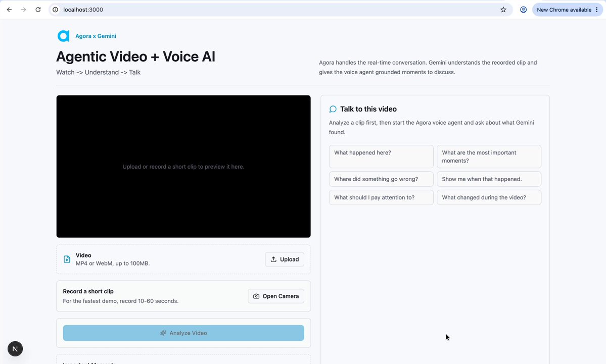Click 'For the fastest demo, record 10-60 seconds.' text

click(121, 301)
